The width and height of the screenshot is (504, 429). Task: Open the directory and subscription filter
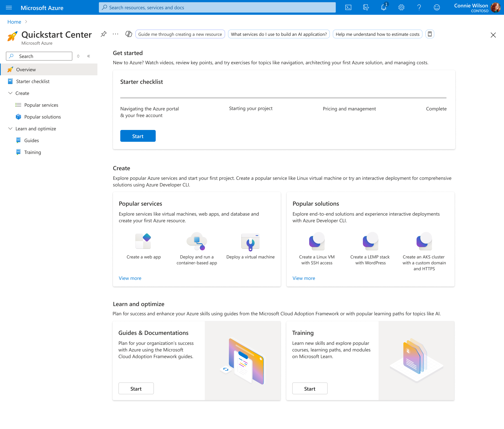366,7
